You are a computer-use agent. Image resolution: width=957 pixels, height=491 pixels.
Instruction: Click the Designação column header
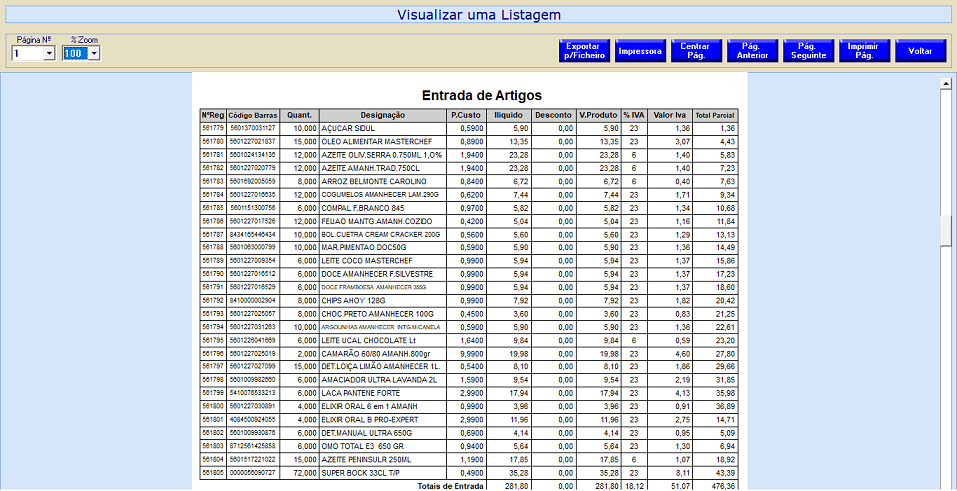[382, 115]
